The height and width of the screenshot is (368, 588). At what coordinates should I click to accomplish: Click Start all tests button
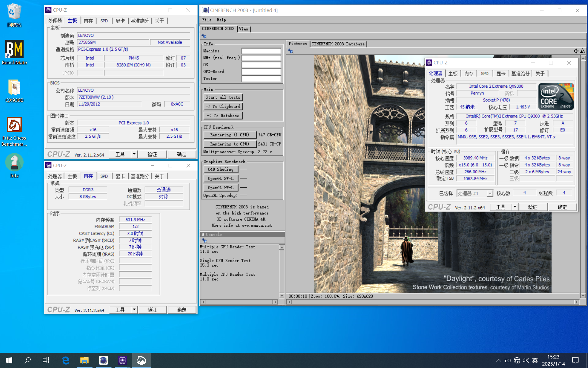pyautogui.click(x=223, y=97)
